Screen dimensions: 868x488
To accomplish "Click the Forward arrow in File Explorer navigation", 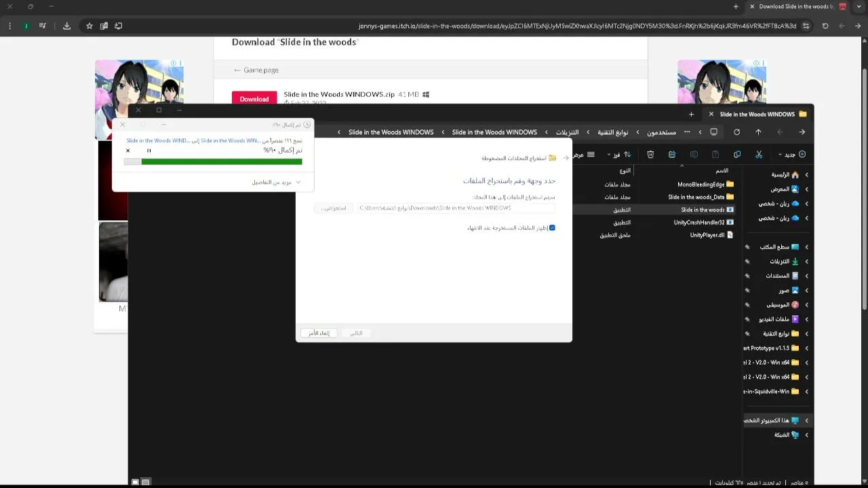I will pos(780,132).
